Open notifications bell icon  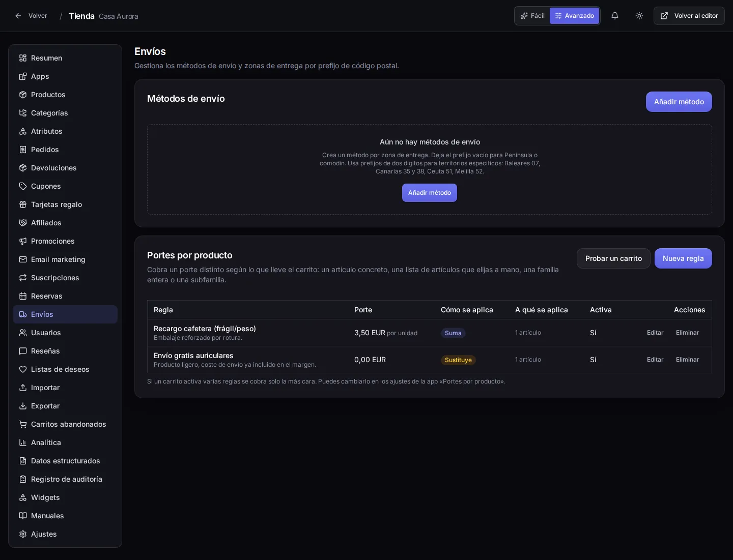[x=615, y=16]
